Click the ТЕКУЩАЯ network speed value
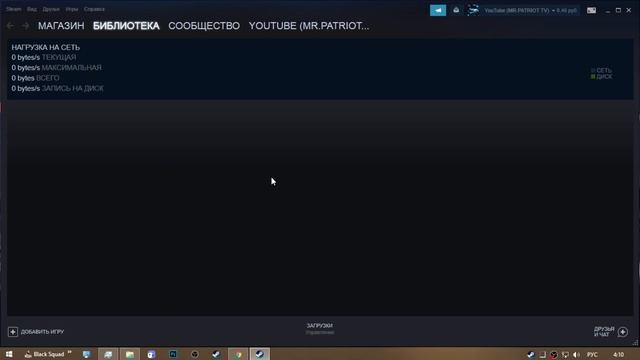The image size is (640, 360). (44, 58)
